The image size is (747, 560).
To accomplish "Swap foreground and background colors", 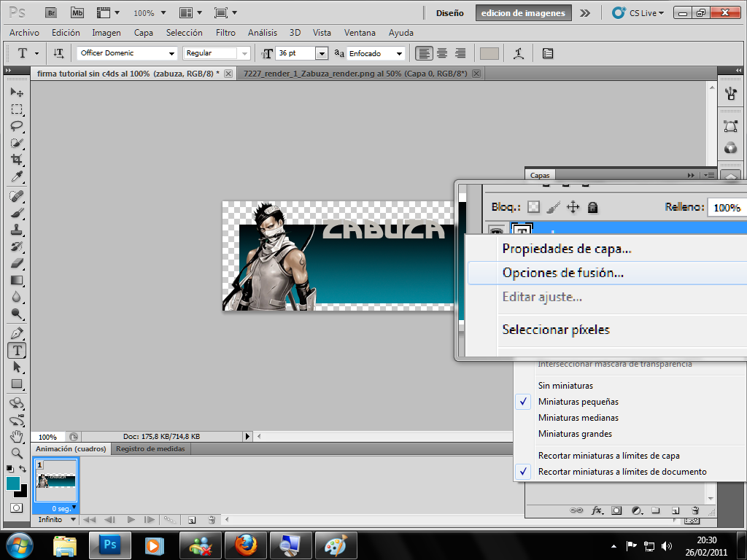I will coord(23,469).
